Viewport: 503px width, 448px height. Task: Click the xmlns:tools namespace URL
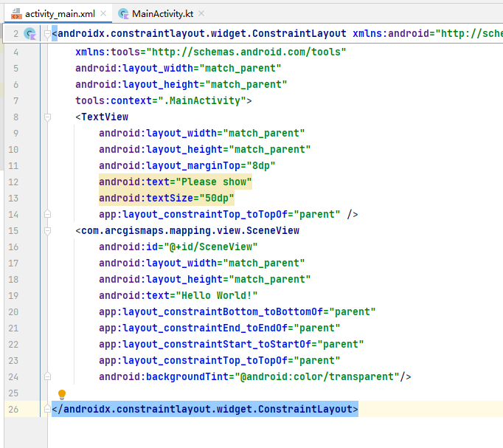(246, 52)
